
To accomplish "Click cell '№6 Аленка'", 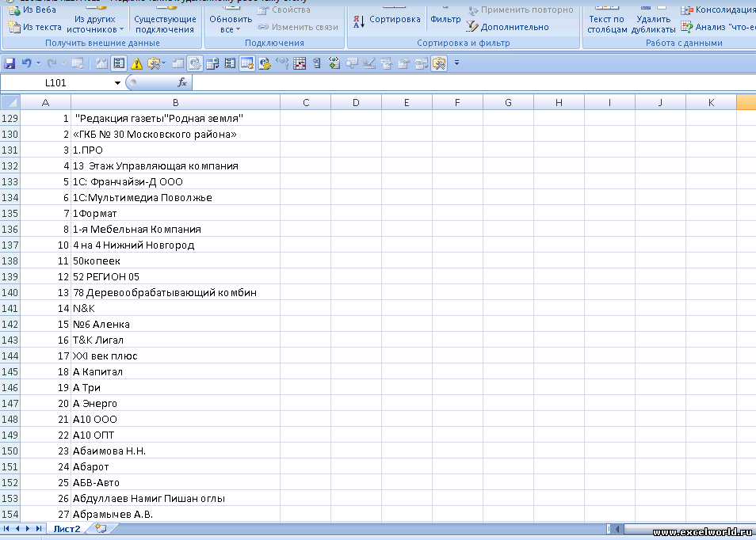I will [175, 324].
